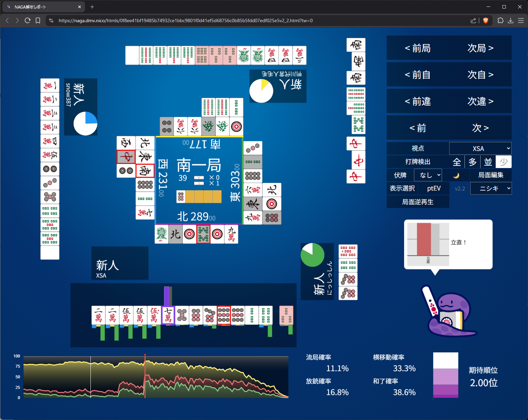
Task: Click the share page icon
Action: [473, 20]
